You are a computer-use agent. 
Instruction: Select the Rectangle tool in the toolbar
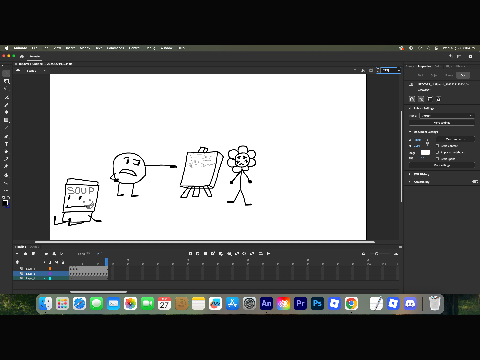(6, 120)
